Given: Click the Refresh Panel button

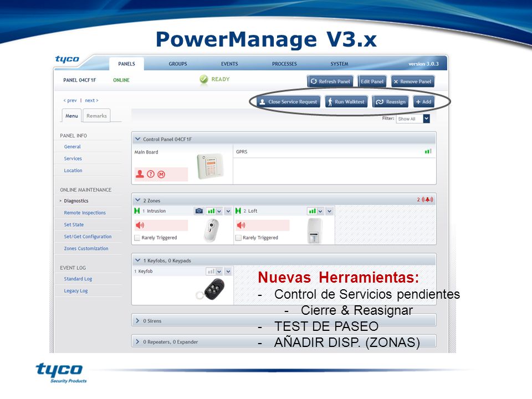Looking at the screenshot, I should click(330, 81).
